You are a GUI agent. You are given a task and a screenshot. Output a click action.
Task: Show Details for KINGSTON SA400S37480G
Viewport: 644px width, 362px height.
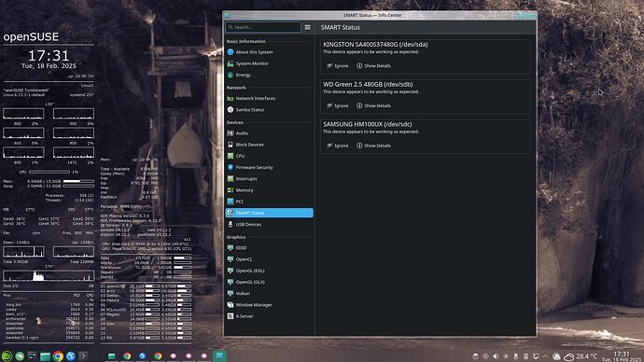point(373,65)
